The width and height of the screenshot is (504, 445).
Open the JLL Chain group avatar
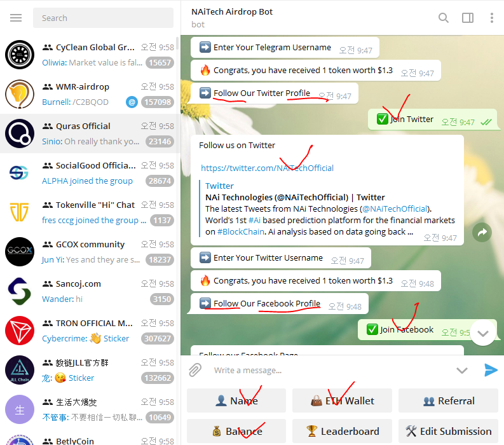(20, 370)
